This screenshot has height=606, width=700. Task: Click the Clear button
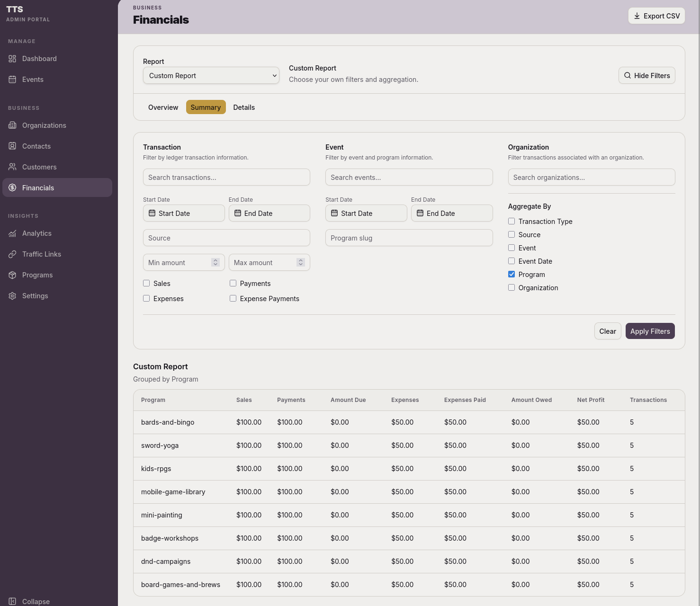tap(608, 331)
